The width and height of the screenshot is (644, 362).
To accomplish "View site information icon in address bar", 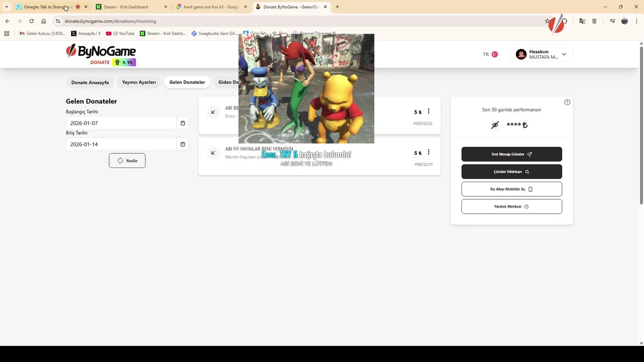I will [58, 21].
